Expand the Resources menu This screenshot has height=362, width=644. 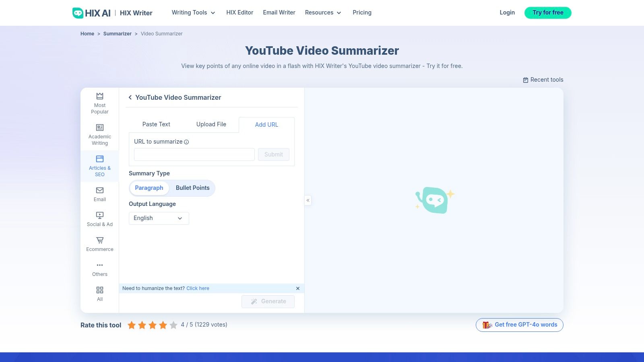pos(323,12)
